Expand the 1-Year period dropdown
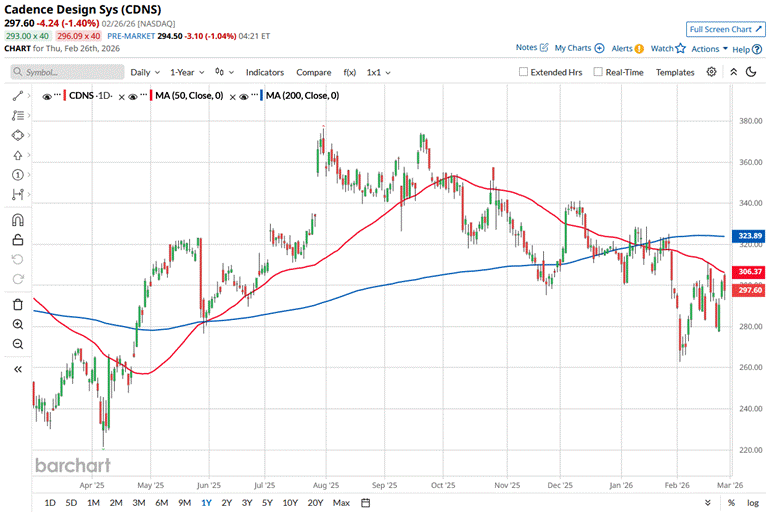Screen dimensions: 780x512 tap(186, 72)
